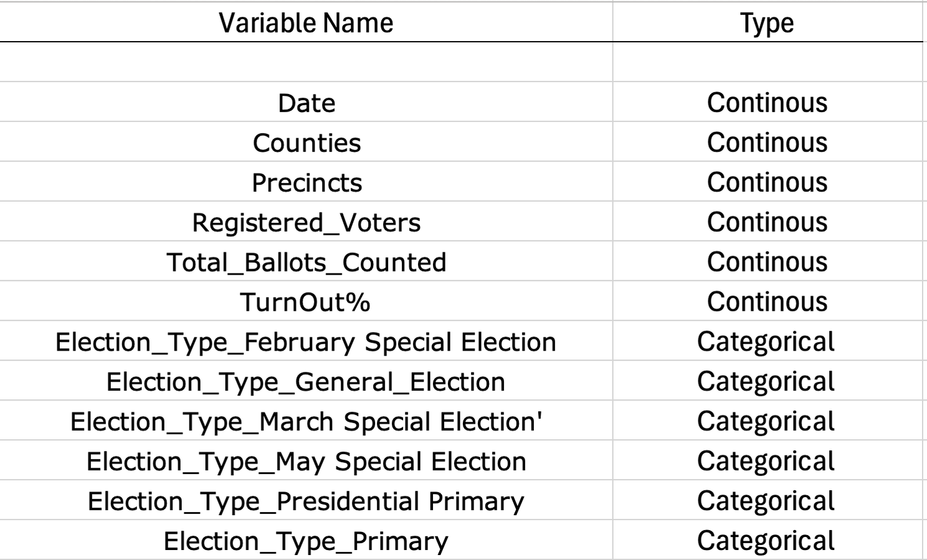Screen dimensions: 927x560
Task: Click the Categorical cell for Presidential Primary row
Action: (767, 501)
